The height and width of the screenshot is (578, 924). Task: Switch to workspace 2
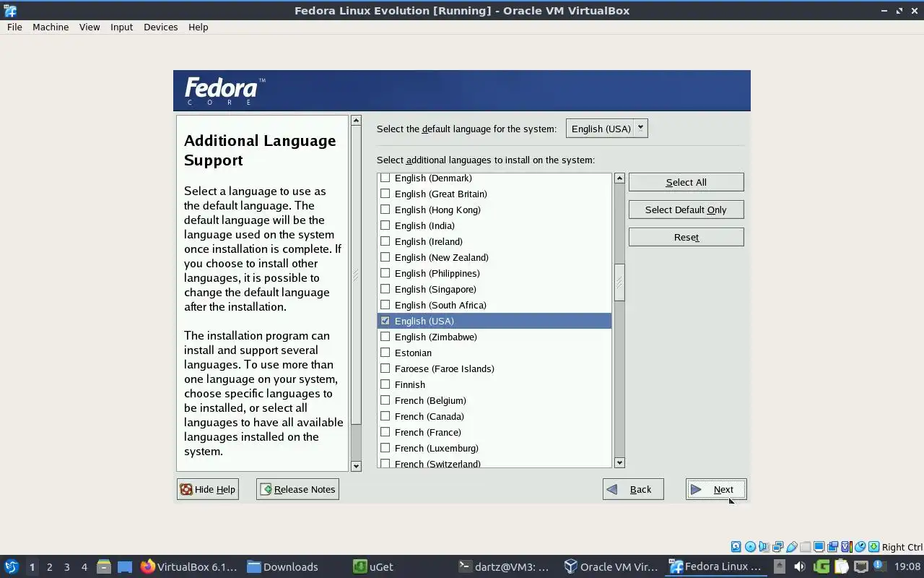click(49, 567)
